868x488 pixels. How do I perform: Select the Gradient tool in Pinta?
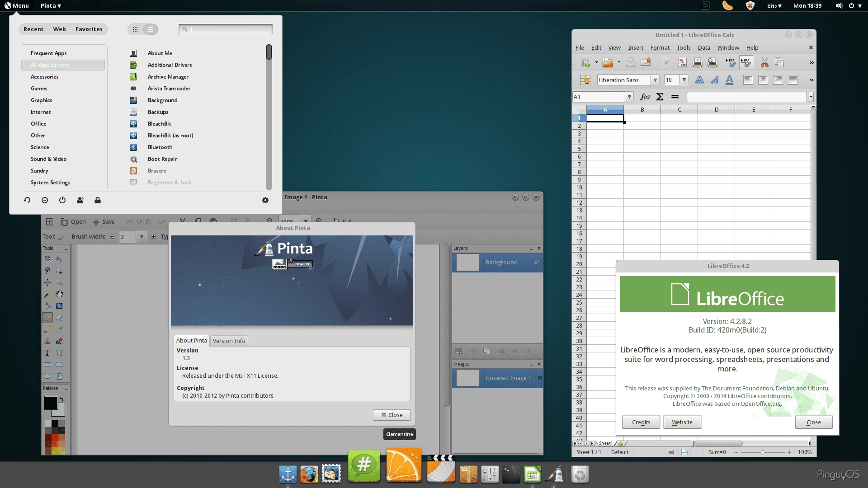click(x=59, y=306)
